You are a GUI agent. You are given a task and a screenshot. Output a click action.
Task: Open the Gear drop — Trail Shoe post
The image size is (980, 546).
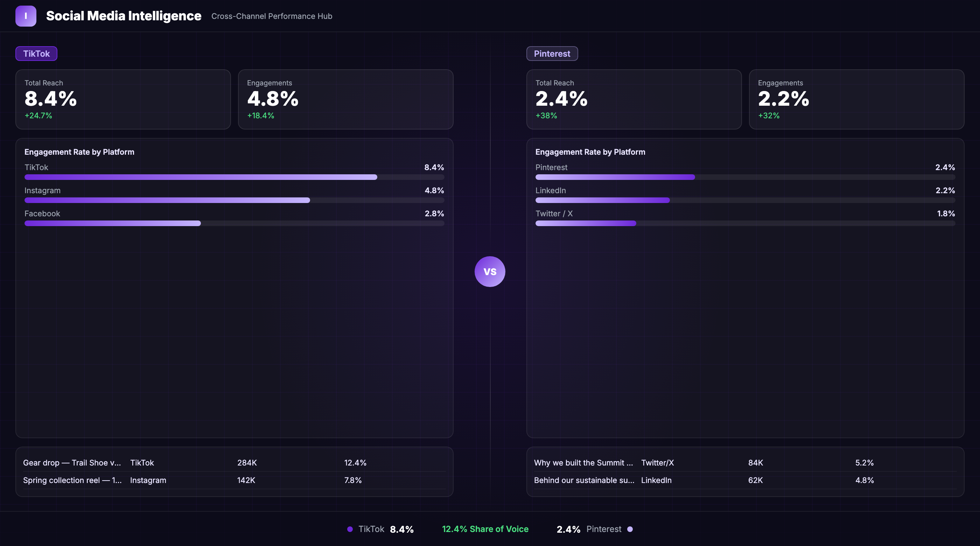coord(72,463)
